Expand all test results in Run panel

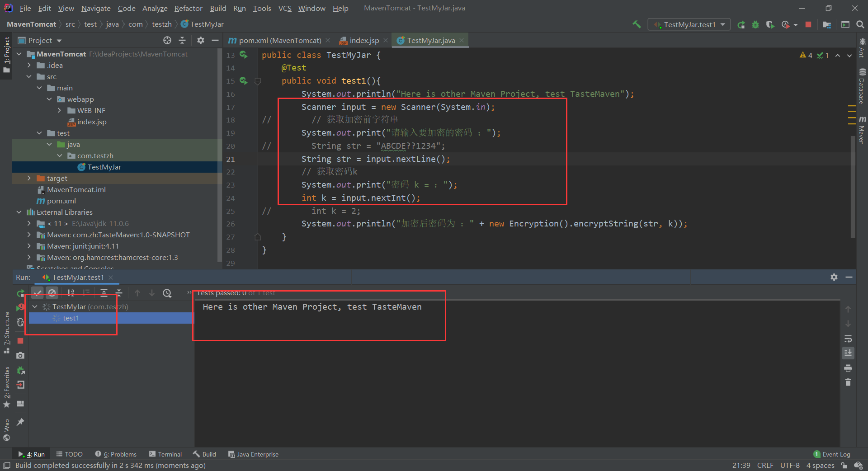[x=104, y=293]
